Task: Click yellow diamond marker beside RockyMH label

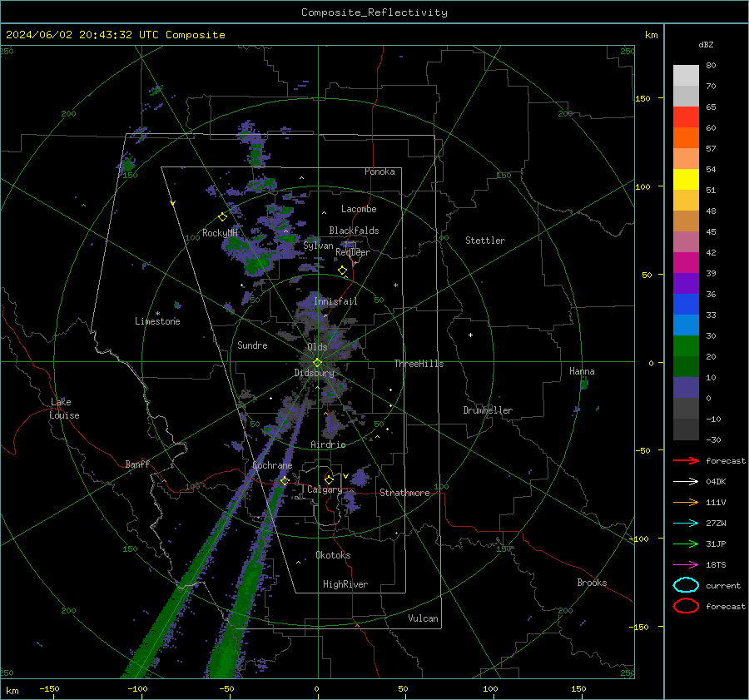Action: pyautogui.click(x=222, y=217)
